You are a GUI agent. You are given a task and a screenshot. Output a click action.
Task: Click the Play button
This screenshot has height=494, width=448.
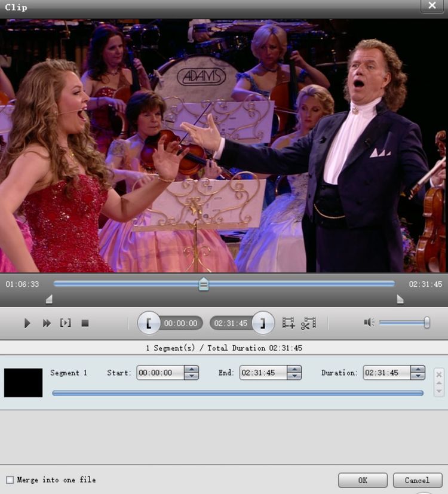tap(27, 323)
